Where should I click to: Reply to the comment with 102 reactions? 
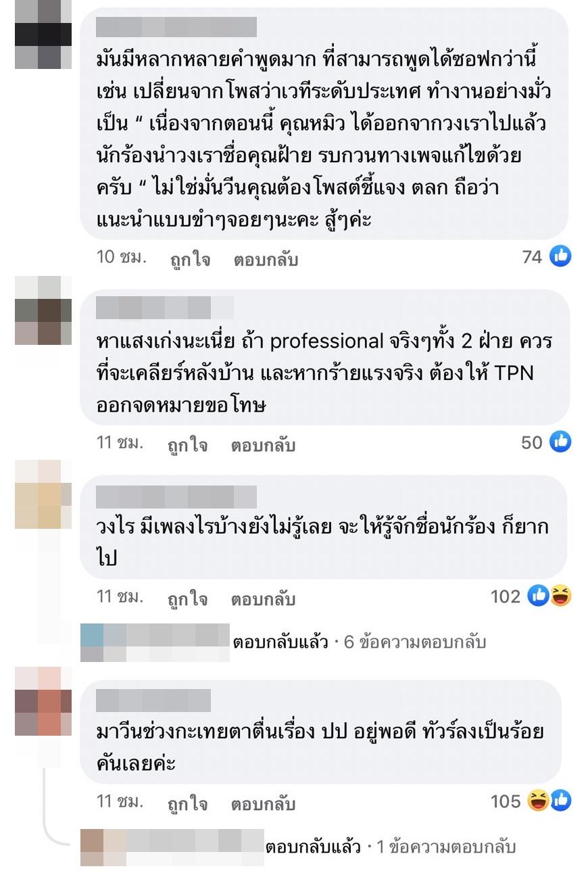(x=263, y=599)
